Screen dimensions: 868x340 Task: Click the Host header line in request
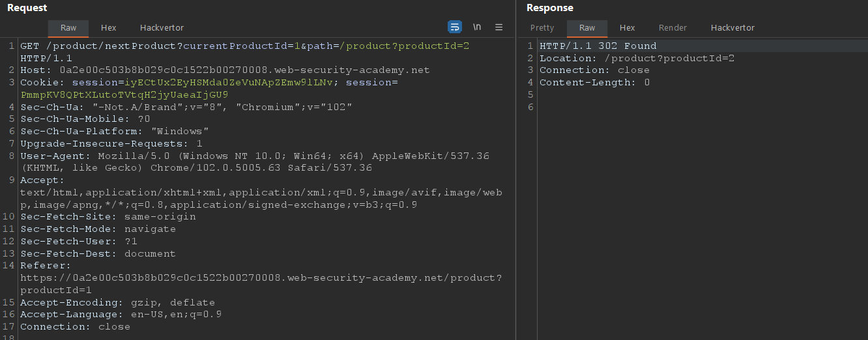pyautogui.click(x=225, y=70)
